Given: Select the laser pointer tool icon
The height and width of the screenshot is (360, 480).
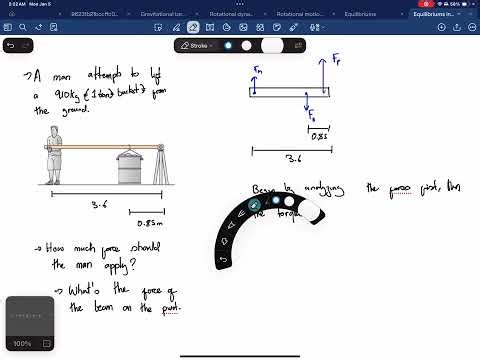Looking at the screenshot, I should [x=293, y=27].
